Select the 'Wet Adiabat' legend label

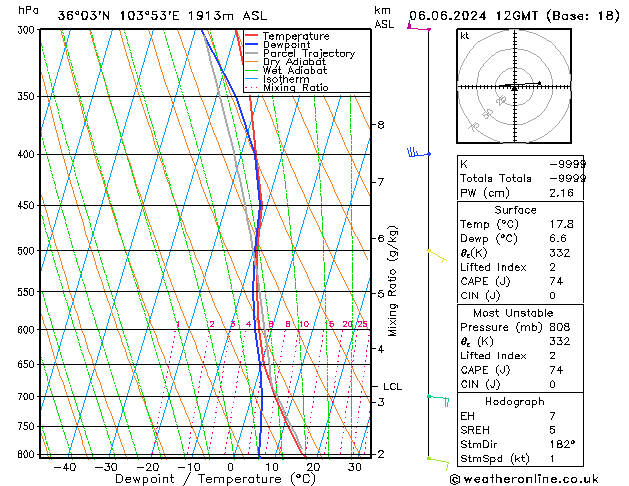tap(295, 71)
